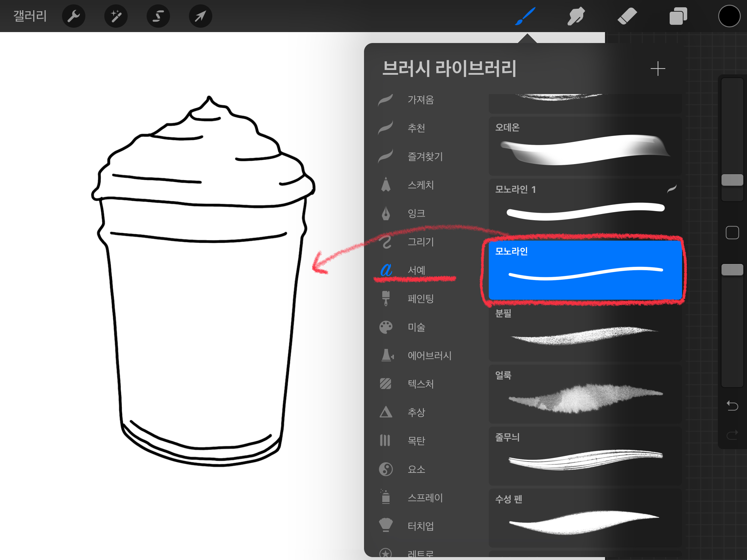Screen dimensions: 747x560
Task: Open the Actions wrench menu
Action: click(74, 16)
